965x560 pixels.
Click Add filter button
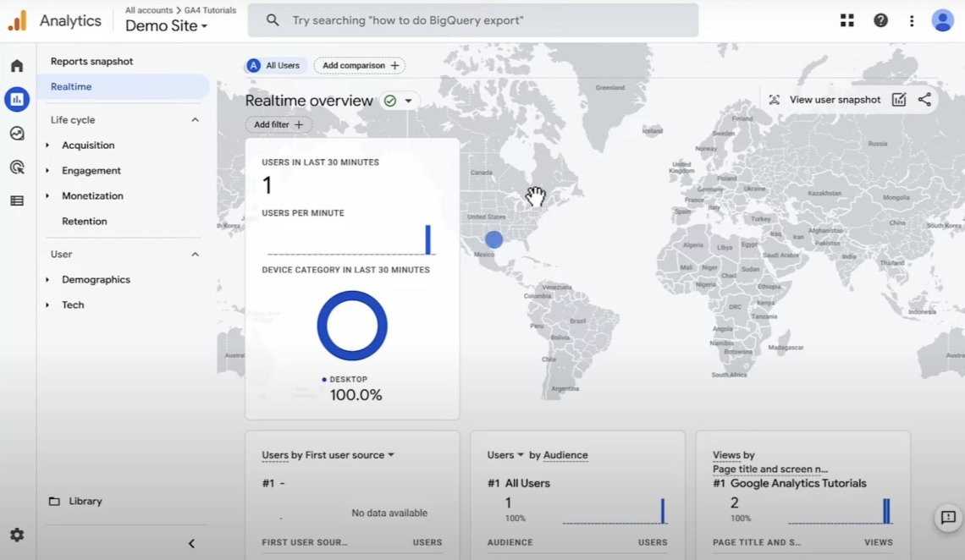coord(278,124)
